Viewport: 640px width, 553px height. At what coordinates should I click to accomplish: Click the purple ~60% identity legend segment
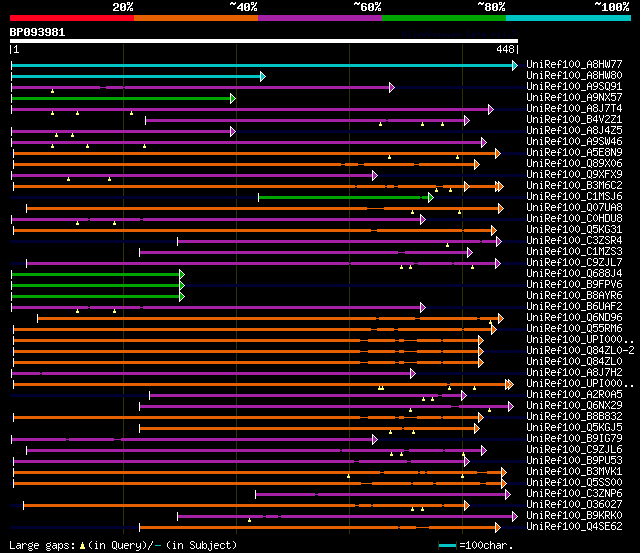coord(320,18)
